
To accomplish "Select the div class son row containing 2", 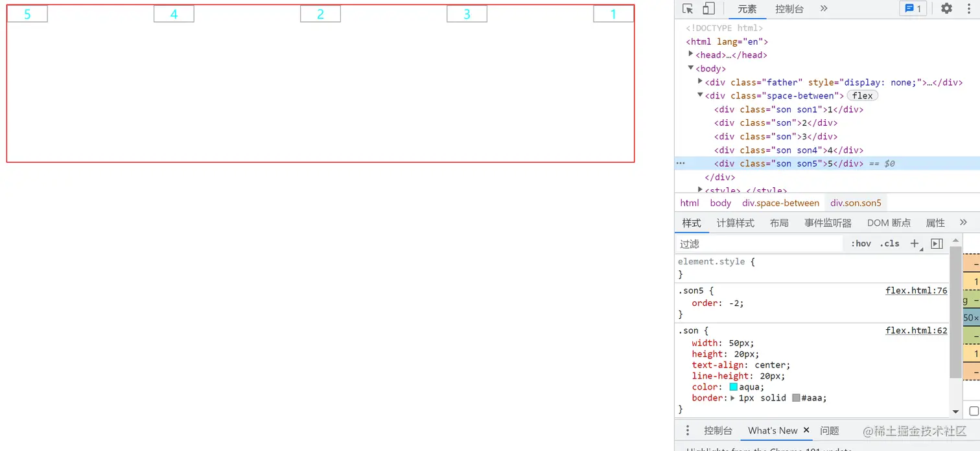I will click(x=827, y=123).
